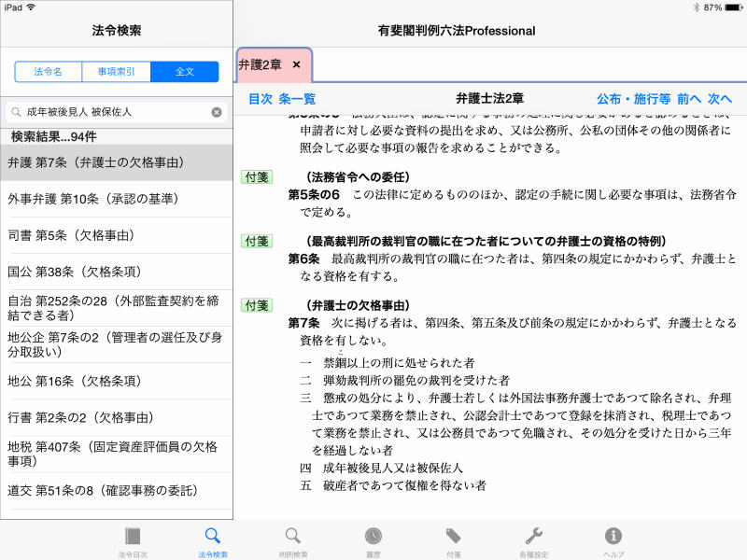Click item 一 禁錮以上の刑に処せられた者
This screenshot has width=747, height=560.
[388, 363]
